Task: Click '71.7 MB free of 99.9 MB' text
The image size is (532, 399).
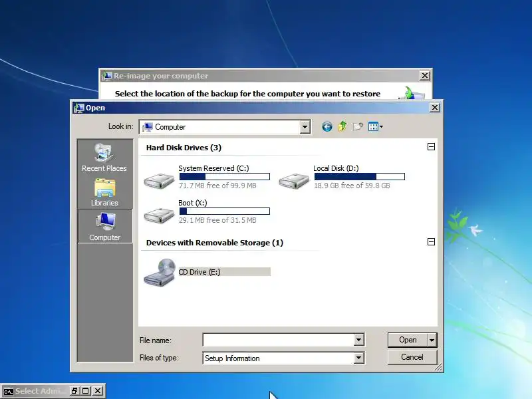Action: tap(217, 186)
